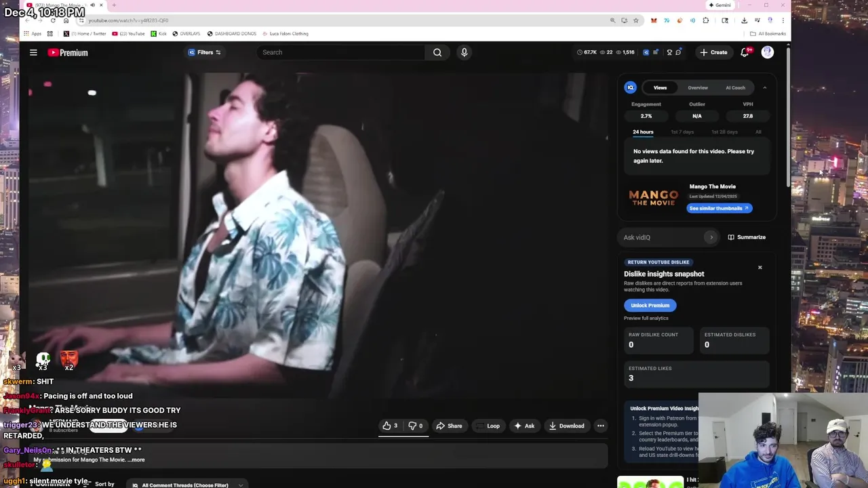
Task: Send Ask vidIQ query arrow
Action: click(711, 237)
